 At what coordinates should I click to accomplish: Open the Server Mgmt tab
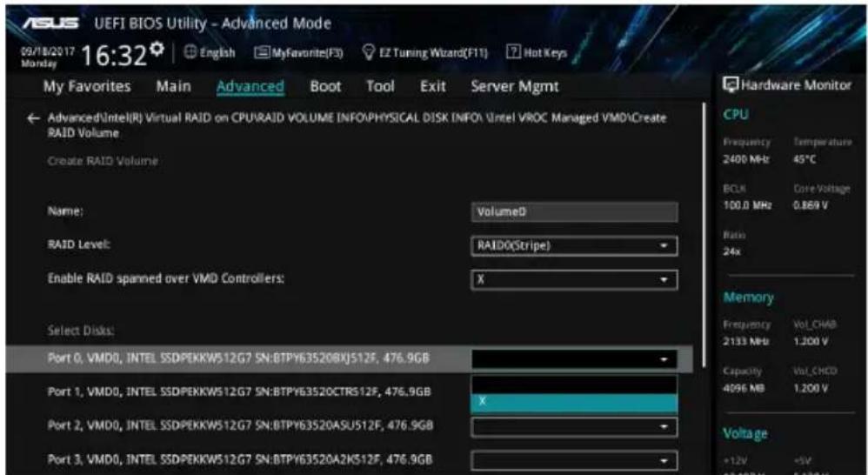point(515,86)
